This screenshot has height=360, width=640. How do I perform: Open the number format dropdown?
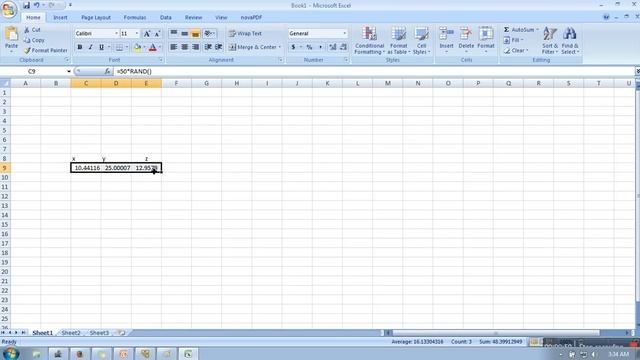[344, 33]
